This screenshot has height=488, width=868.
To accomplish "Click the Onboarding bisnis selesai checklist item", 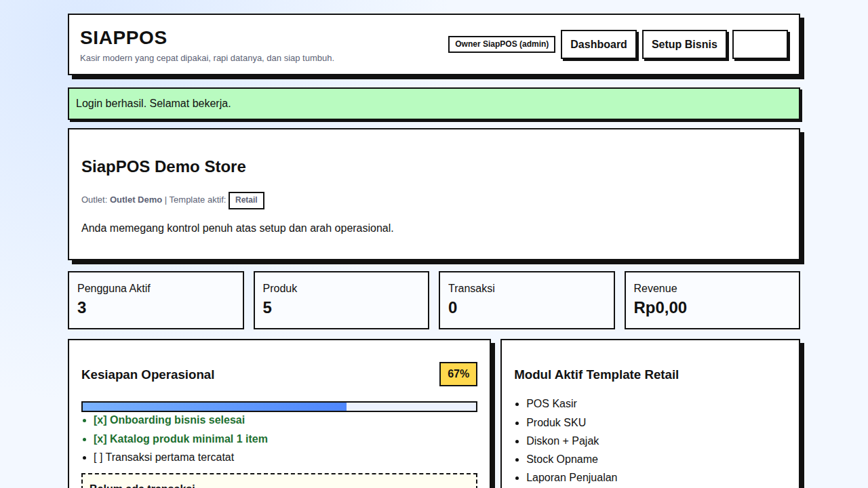I will (x=169, y=420).
